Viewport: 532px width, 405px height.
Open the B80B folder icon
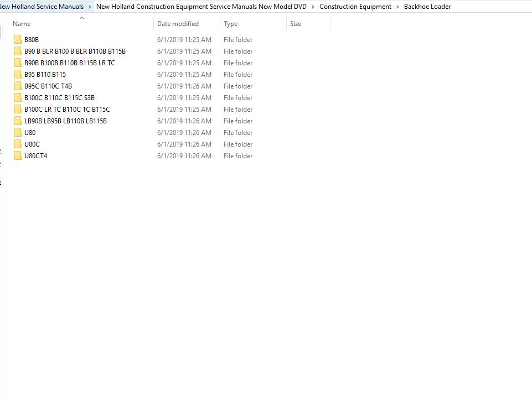coord(18,40)
